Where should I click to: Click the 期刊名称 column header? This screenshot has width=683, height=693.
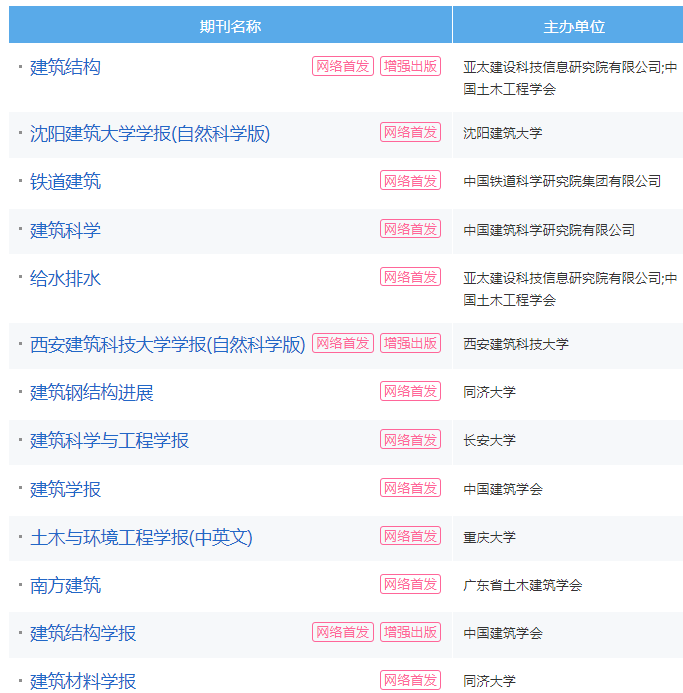pos(230,25)
